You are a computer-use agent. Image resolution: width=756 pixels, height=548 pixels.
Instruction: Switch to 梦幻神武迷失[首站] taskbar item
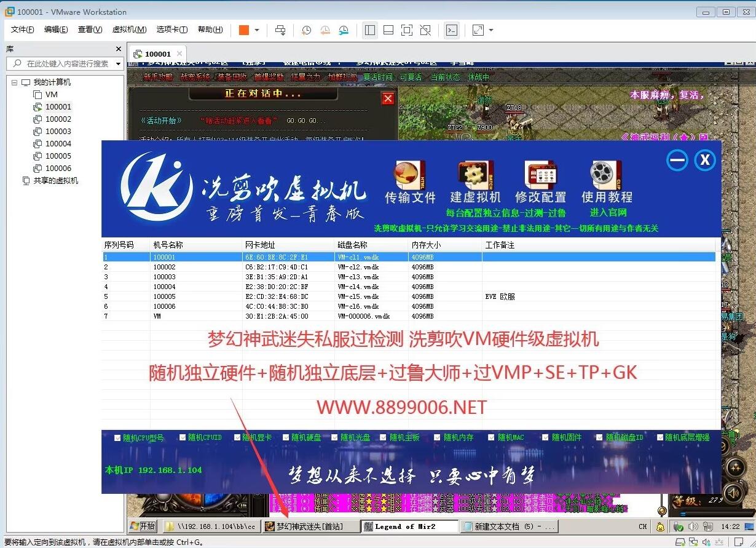(x=311, y=526)
